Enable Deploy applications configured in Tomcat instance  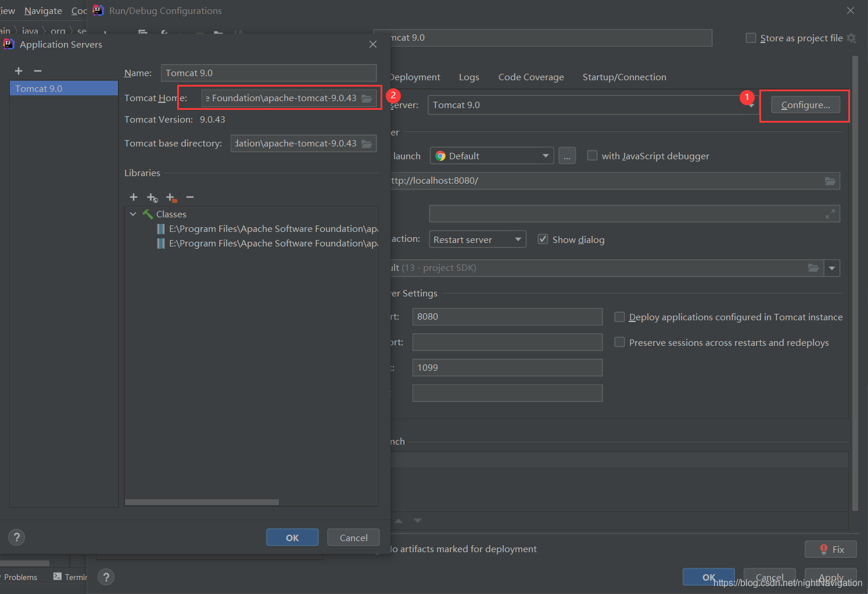(x=620, y=317)
